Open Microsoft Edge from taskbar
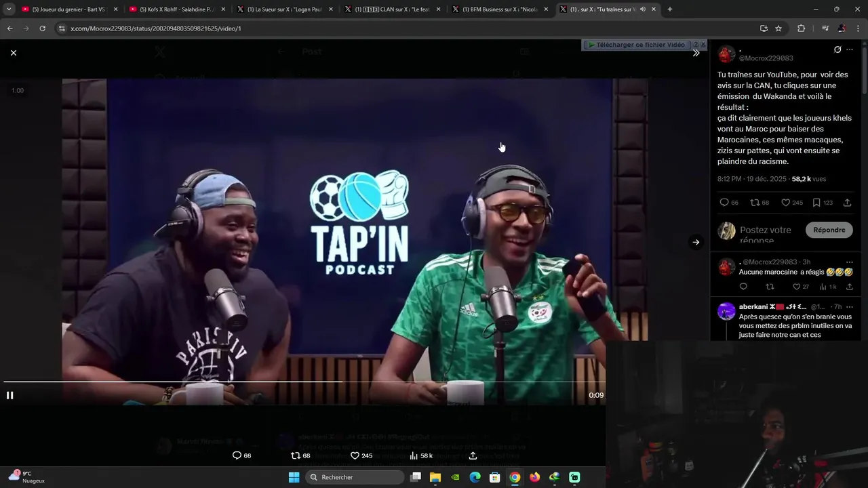 (x=475, y=477)
